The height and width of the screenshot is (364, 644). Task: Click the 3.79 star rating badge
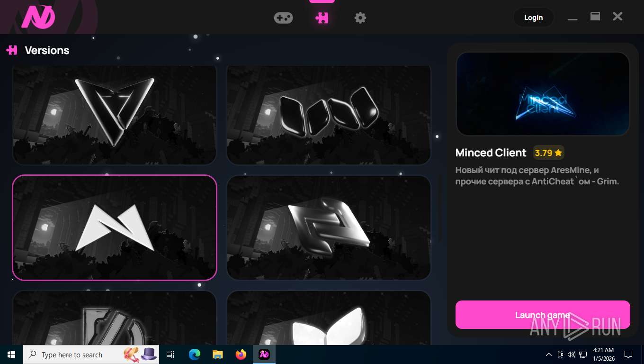click(548, 153)
